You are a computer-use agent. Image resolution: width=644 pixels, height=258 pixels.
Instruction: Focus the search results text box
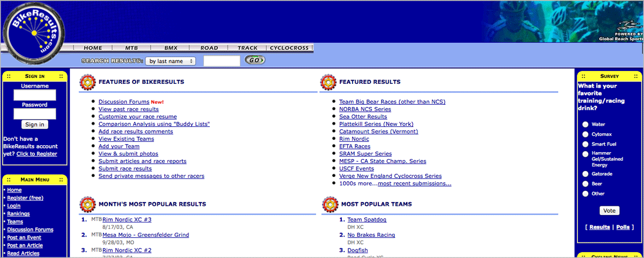tap(222, 61)
